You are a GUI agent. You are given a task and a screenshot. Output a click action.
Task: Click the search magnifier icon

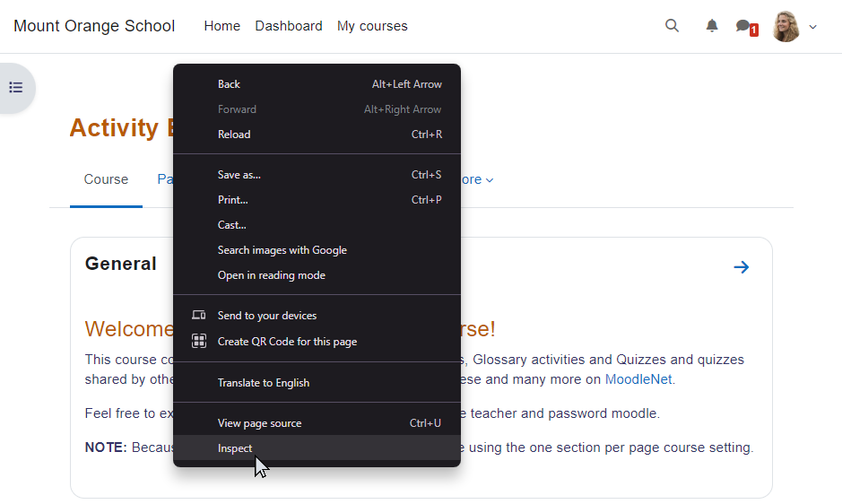point(672,26)
